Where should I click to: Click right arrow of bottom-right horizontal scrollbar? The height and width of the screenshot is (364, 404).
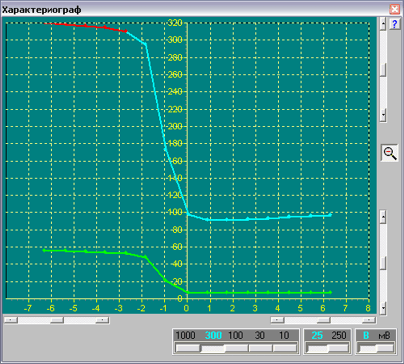(x=368, y=320)
